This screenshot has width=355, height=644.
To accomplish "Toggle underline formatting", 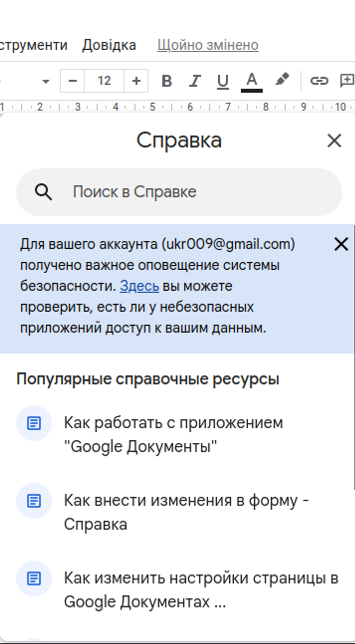I will pos(223,81).
